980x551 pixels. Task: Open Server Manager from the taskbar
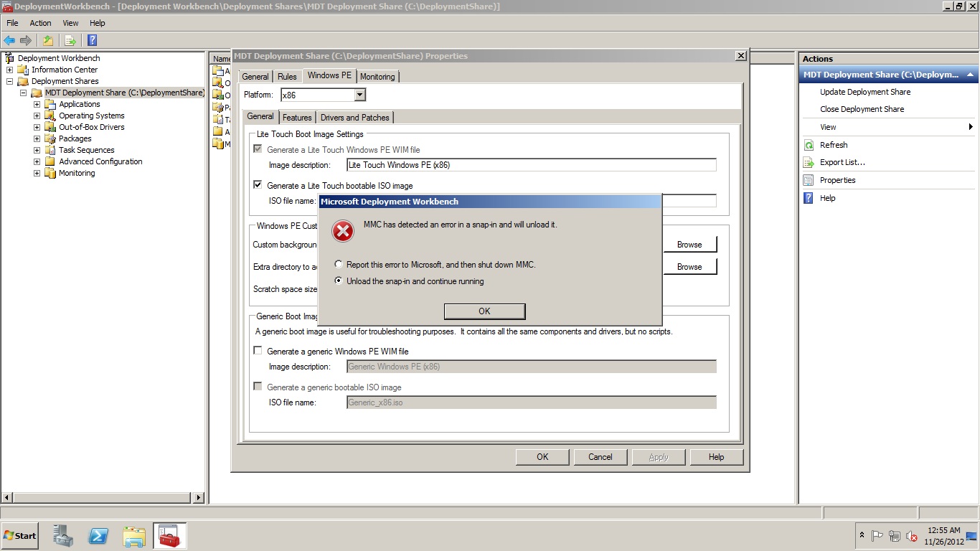point(63,536)
